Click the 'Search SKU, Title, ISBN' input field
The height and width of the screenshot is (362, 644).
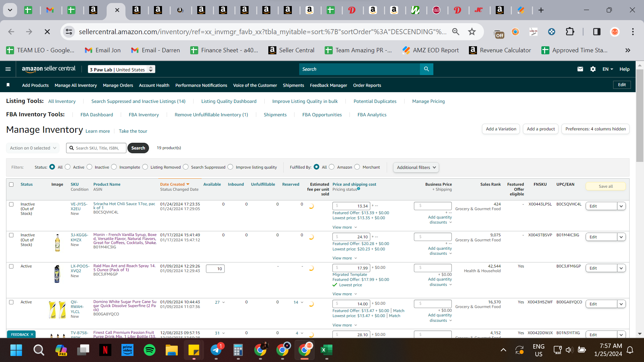96,148
